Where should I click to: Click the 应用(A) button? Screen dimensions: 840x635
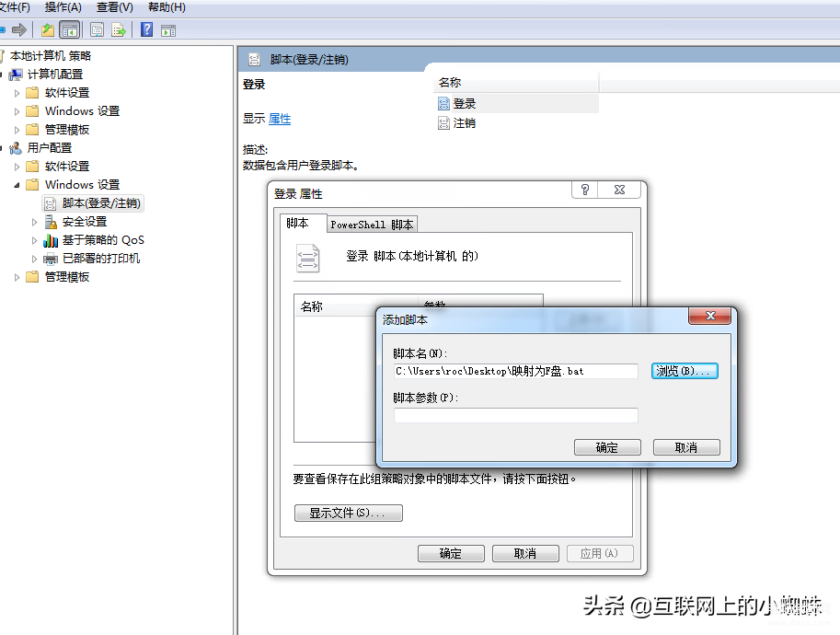[x=600, y=553]
